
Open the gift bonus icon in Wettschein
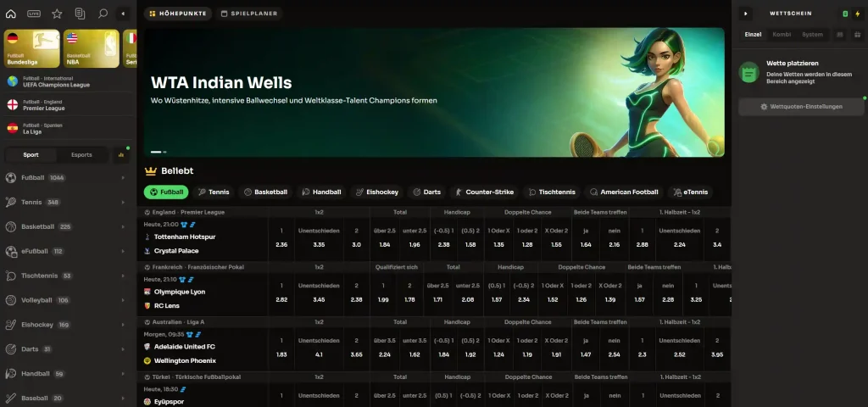coord(856,34)
